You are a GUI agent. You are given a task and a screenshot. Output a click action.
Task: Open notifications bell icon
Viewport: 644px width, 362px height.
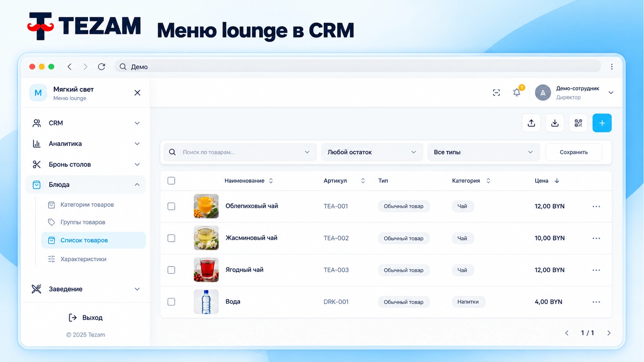(x=517, y=93)
